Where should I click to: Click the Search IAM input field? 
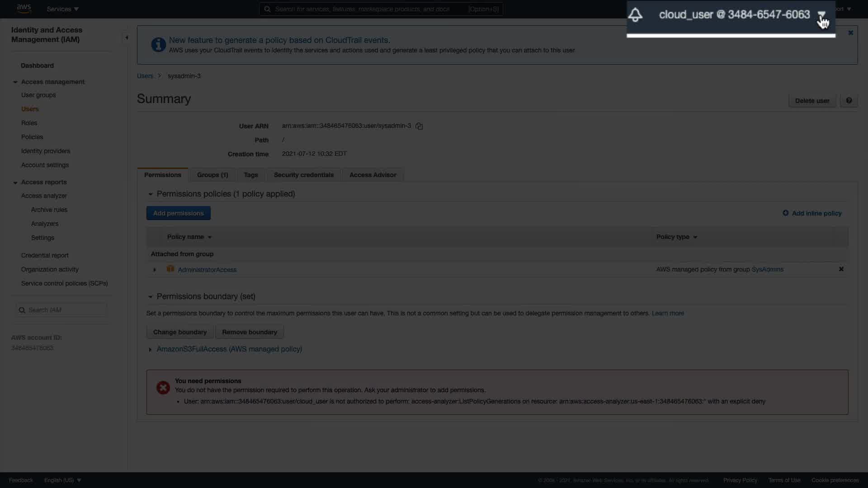point(63,310)
